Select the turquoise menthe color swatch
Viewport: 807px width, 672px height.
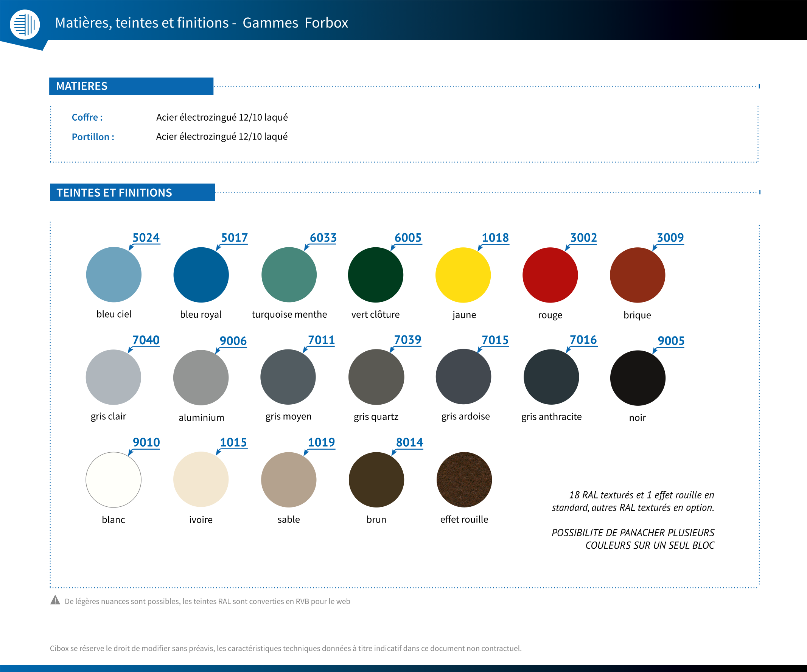[289, 275]
